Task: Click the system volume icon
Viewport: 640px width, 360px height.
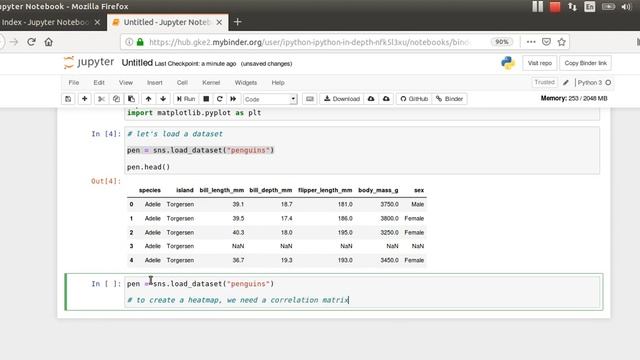Action: [626, 7]
